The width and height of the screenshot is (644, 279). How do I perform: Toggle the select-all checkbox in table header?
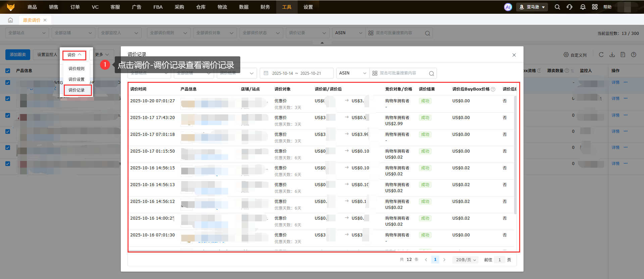click(8, 71)
